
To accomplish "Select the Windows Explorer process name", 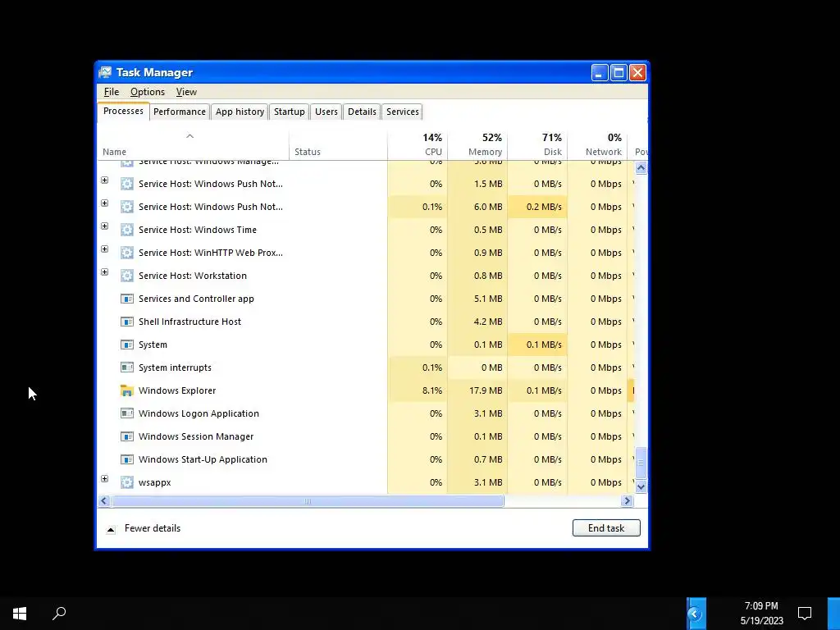I will click(x=177, y=390).
